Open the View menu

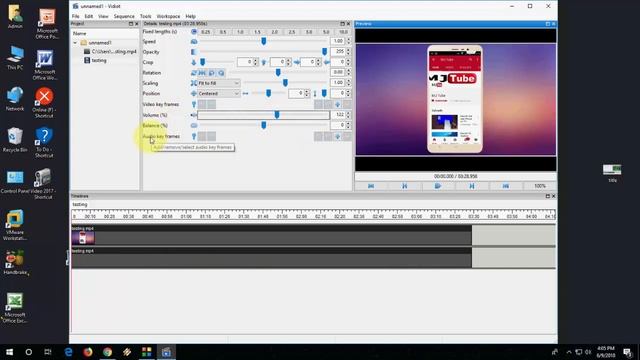(103, 16)
